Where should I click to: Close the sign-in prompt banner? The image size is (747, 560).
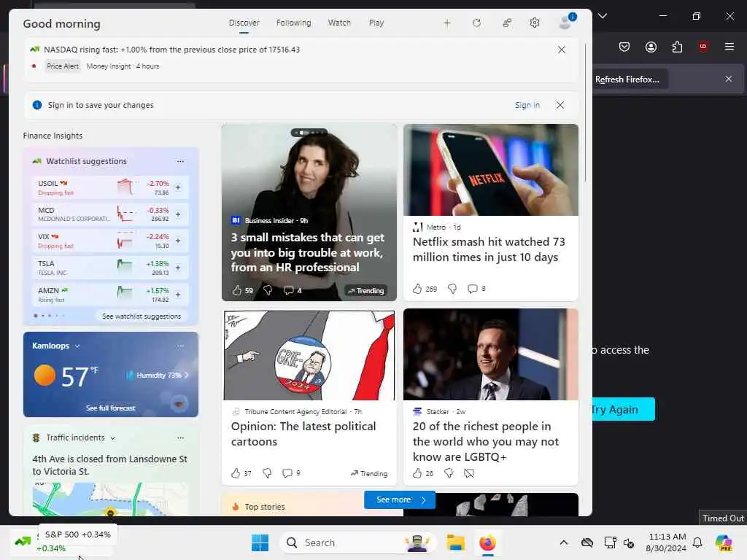[560, 105]
